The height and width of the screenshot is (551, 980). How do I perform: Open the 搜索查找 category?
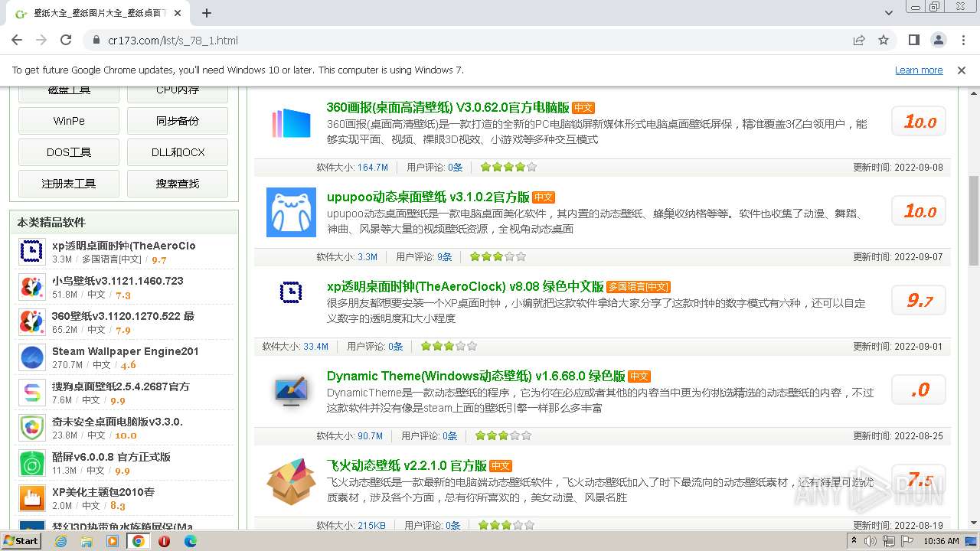pyautogui.click(x=178, y=184)
